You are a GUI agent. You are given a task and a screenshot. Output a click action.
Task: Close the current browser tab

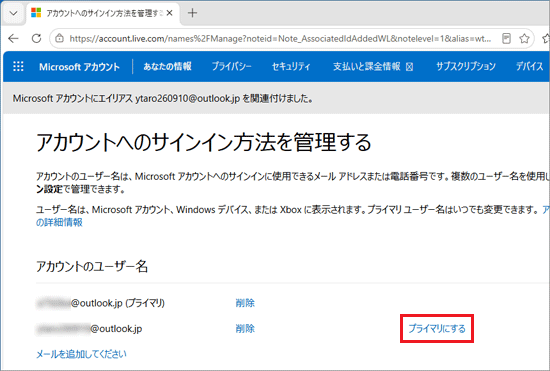pyautogui.click(x=169, y=13)
